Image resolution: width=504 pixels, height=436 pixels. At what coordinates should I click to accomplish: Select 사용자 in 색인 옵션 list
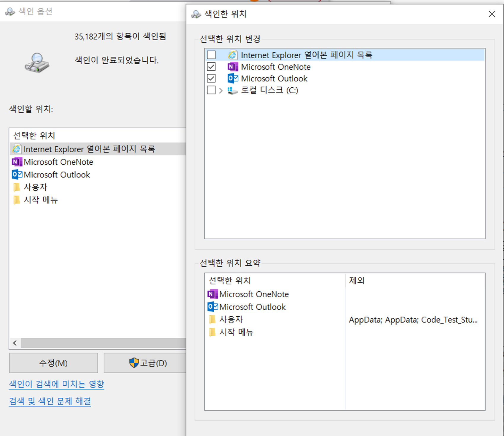click(x=35, y=187)
